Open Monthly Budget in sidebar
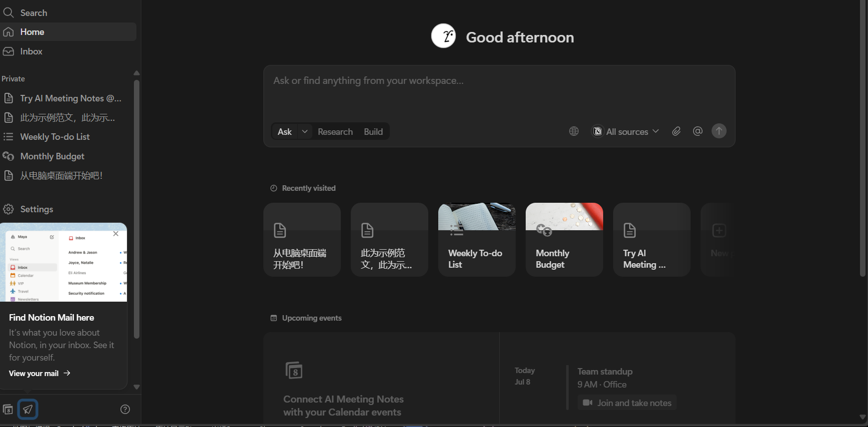The height and width of the screenshot is (427, 868). point(68,156)
